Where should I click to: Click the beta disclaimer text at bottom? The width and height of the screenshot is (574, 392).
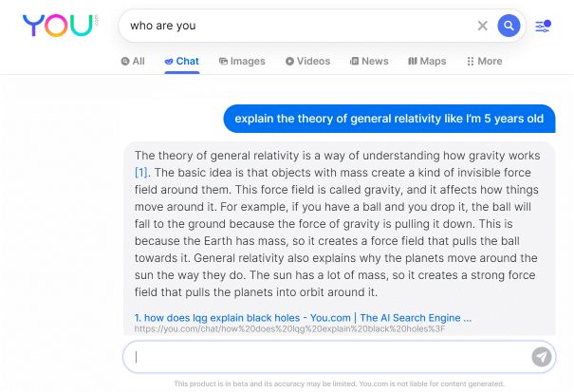(x=339, y=383)
